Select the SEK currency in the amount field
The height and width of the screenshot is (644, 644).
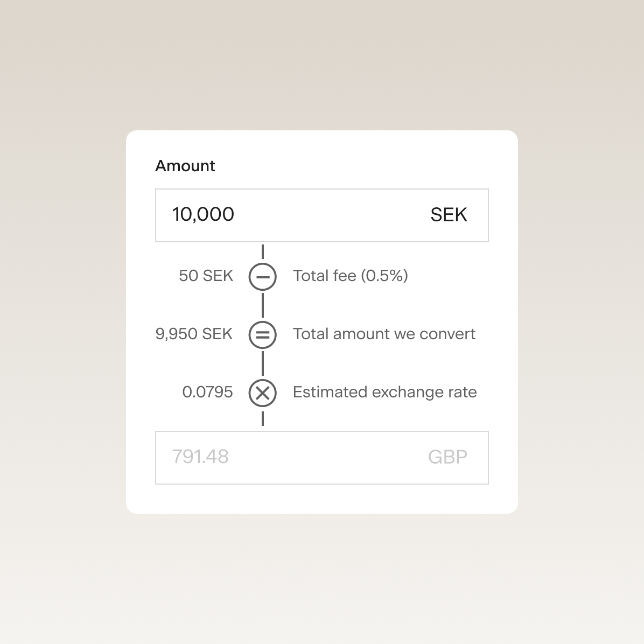[449, 215]
